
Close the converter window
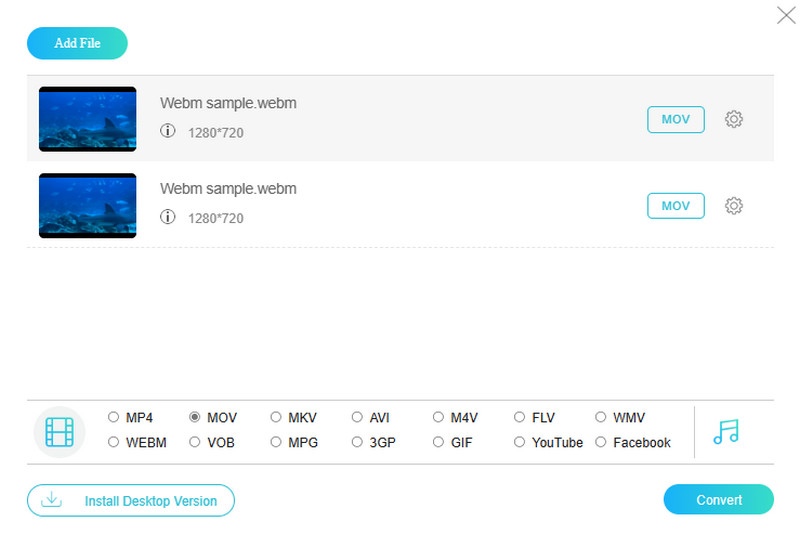(786, 15)
